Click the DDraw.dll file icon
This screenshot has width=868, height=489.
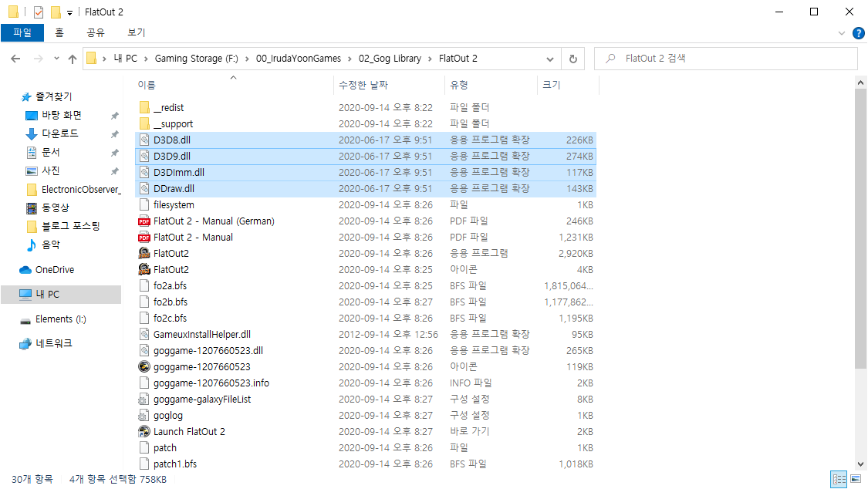pyautogui.click(x=144, y=189)
